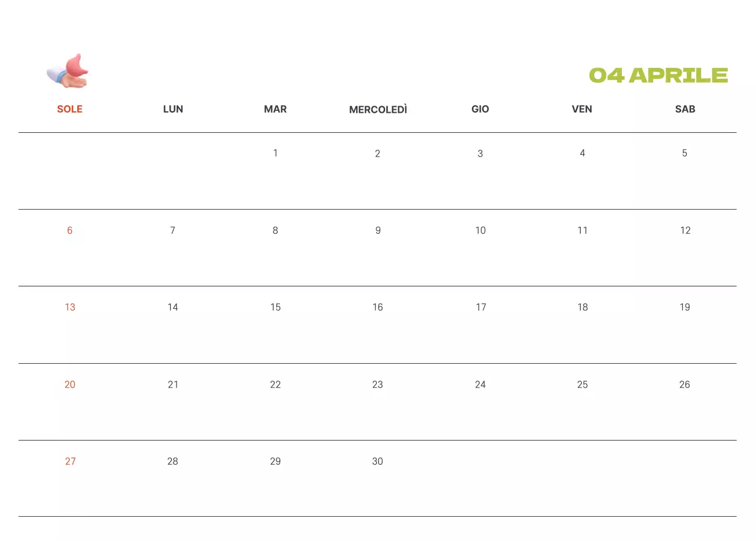Select date 25 Friday cell
The image size is (756, 541).
[582, 384]
